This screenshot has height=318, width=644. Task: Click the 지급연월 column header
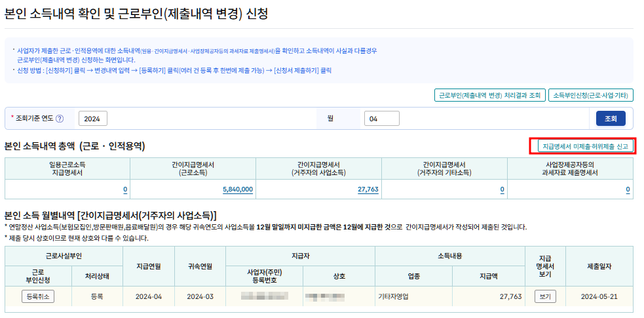pyautogui.click(x=149, y=266)
